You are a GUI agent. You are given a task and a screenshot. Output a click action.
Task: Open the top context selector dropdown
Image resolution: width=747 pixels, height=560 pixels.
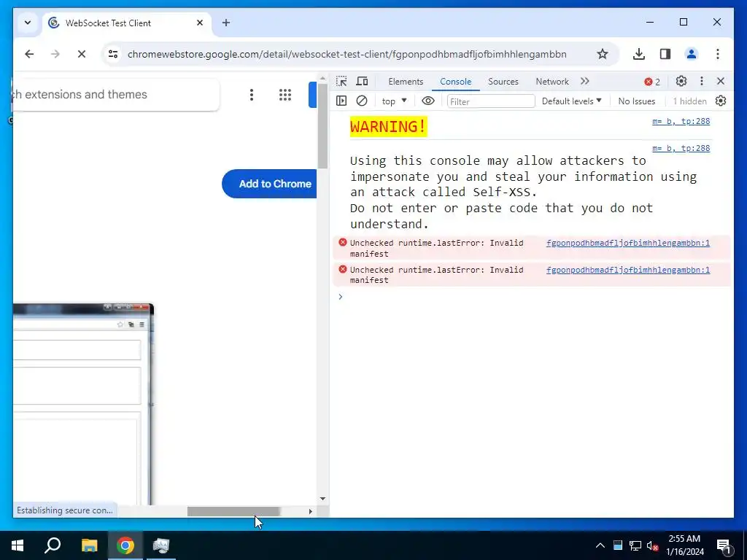click(x=394, y=101)
